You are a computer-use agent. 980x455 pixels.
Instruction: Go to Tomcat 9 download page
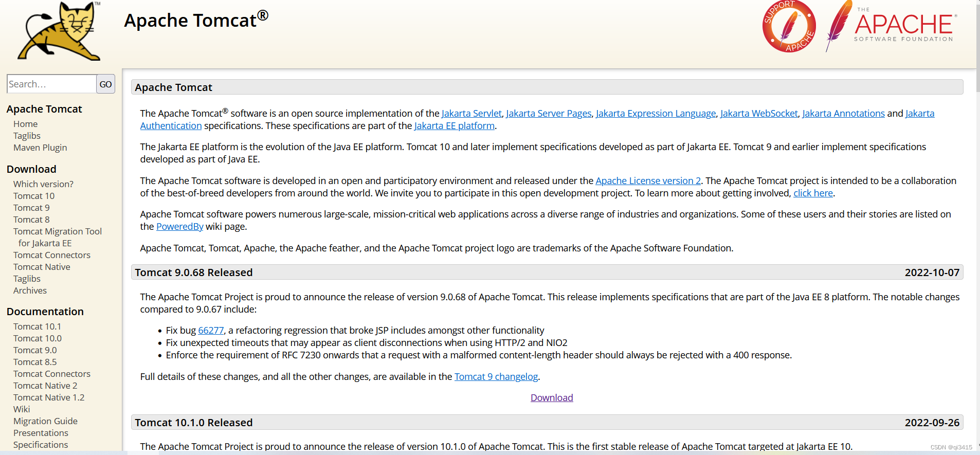click(31, 208)
